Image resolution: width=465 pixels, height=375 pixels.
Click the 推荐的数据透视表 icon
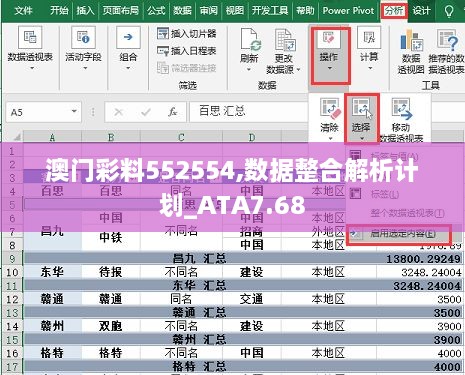(448, 40)
